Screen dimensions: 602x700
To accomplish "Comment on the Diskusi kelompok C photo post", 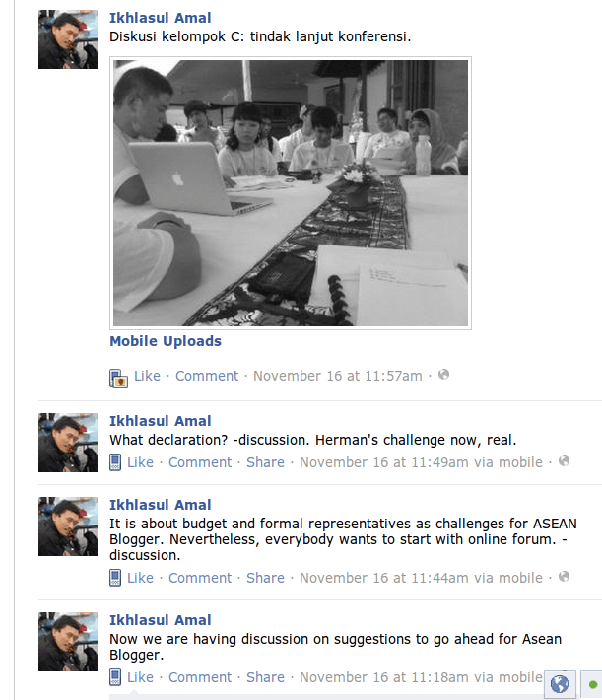I will tap(207, 376).
